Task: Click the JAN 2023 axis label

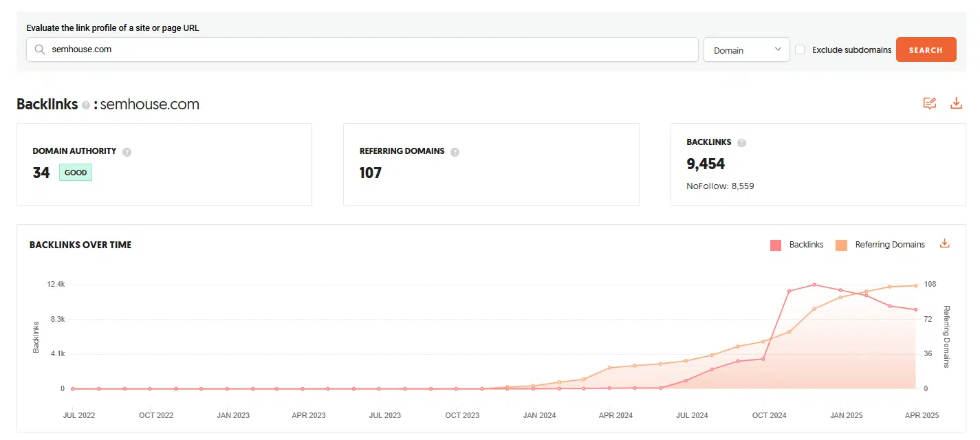Action: [233, 415]
